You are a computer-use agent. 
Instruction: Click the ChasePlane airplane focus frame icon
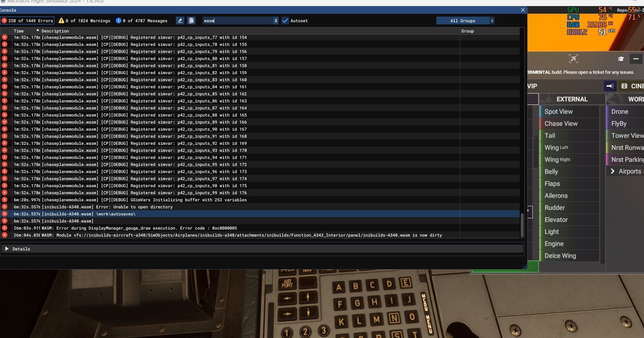(x=573, y=59)
